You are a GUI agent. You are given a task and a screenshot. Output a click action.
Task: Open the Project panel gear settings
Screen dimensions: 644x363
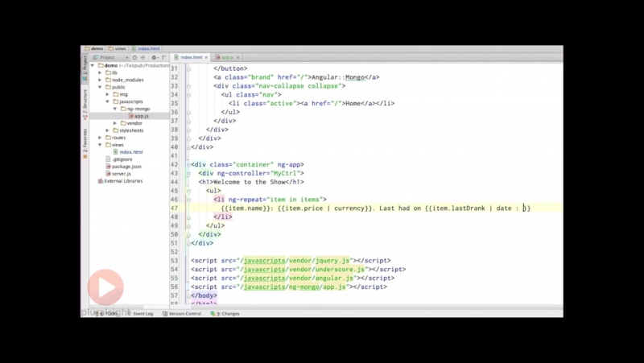click(x=154, y=57)
